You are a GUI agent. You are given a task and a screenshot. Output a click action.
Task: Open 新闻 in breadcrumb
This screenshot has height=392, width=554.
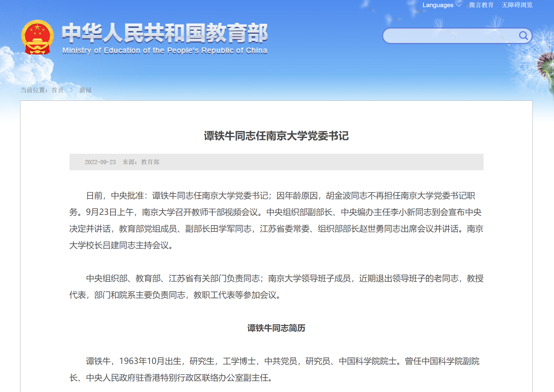point(85,90)
